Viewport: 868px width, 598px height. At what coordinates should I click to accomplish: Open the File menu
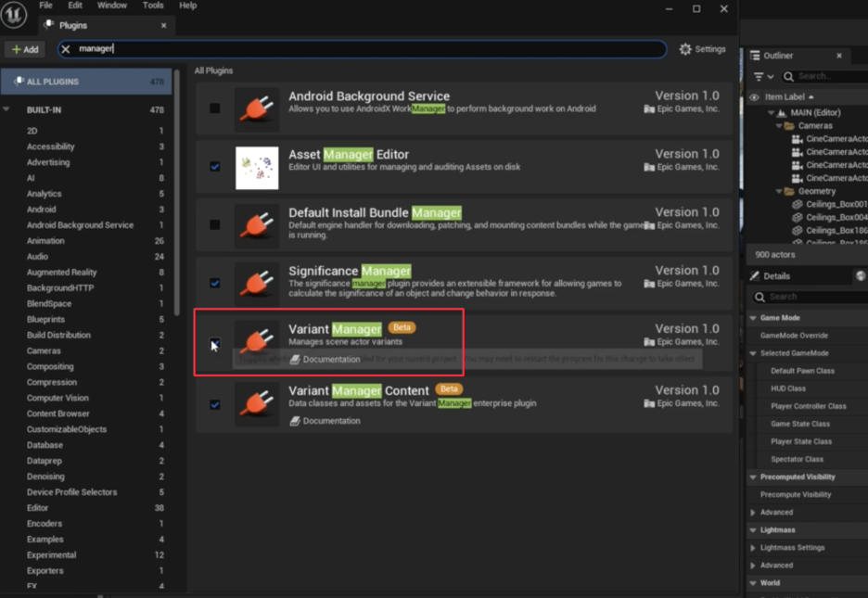[46, 5]
